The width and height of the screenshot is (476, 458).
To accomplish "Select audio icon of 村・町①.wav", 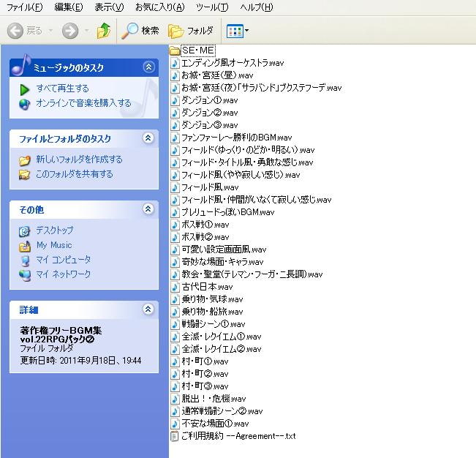I will [175, 361].
